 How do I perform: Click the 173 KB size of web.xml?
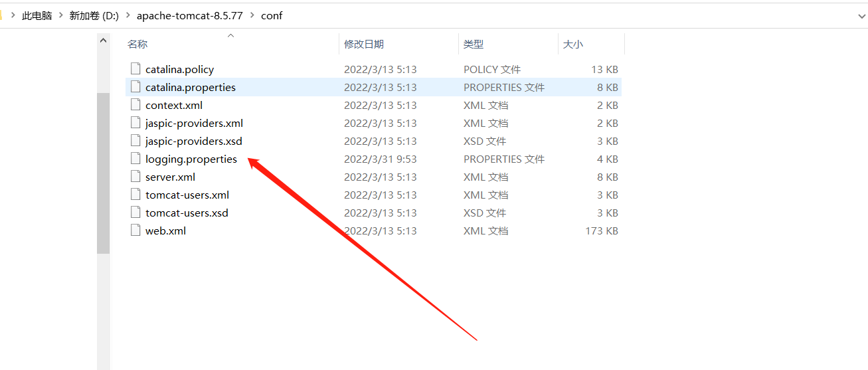602,231
